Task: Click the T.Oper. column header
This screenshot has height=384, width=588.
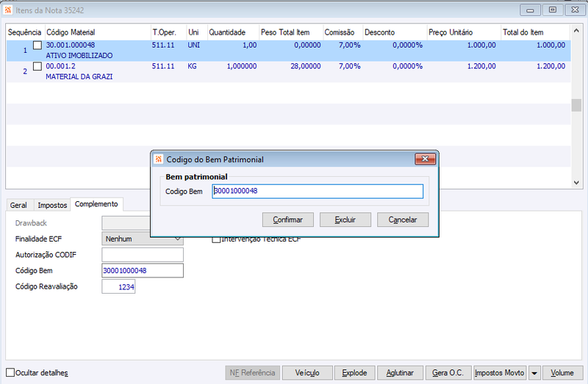Action: (x=168, y=32)
